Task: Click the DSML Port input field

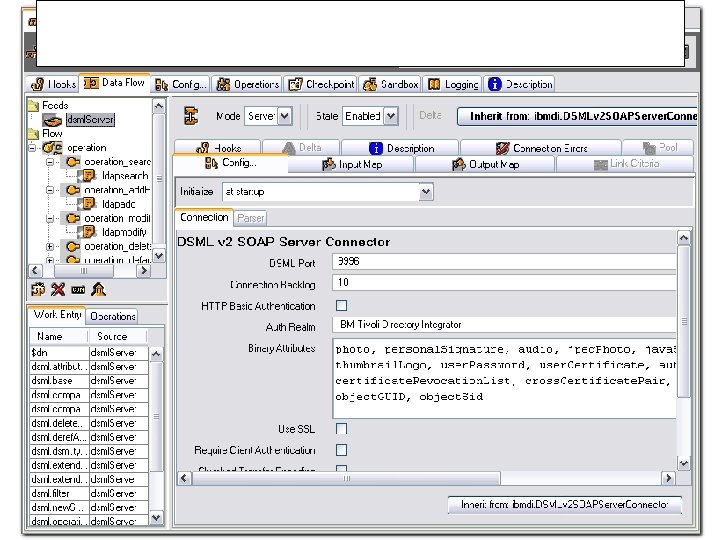Action: tap(504, 262)
